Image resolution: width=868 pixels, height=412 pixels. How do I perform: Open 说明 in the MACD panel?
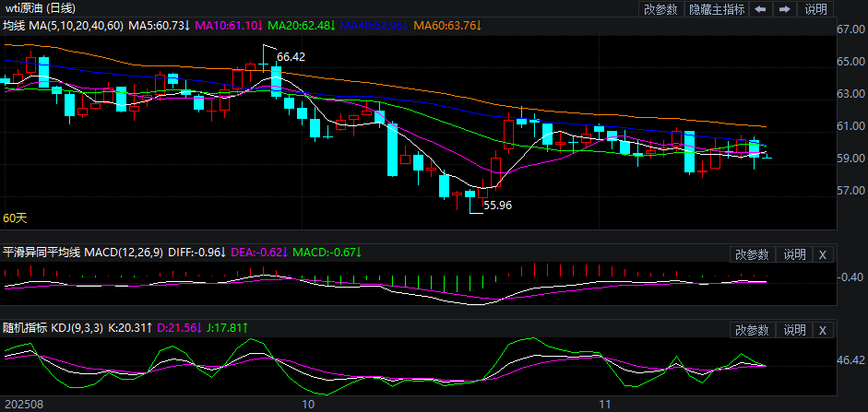coord(793,254)
